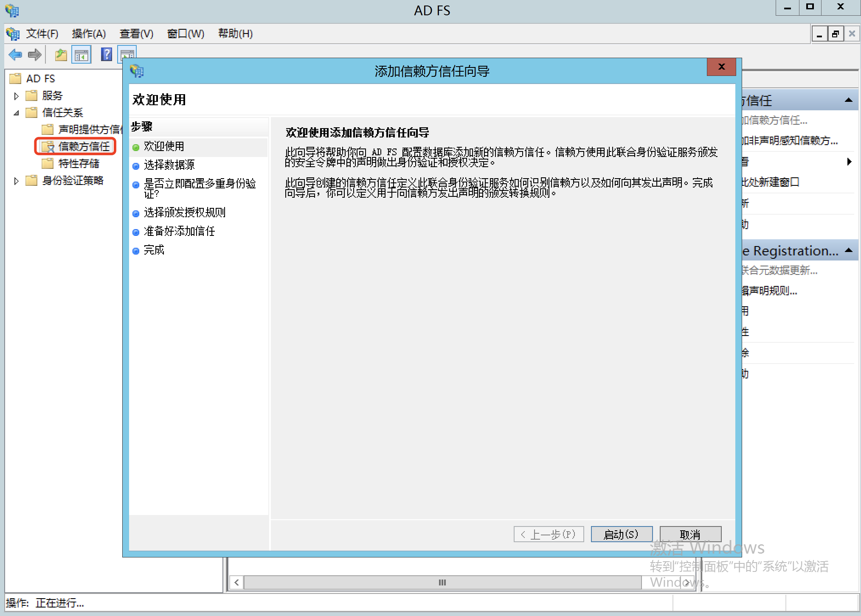The image size is (861, 616).
Task: Click the 选择颁发授权规则 step
Action: click(x=184, y=213)
